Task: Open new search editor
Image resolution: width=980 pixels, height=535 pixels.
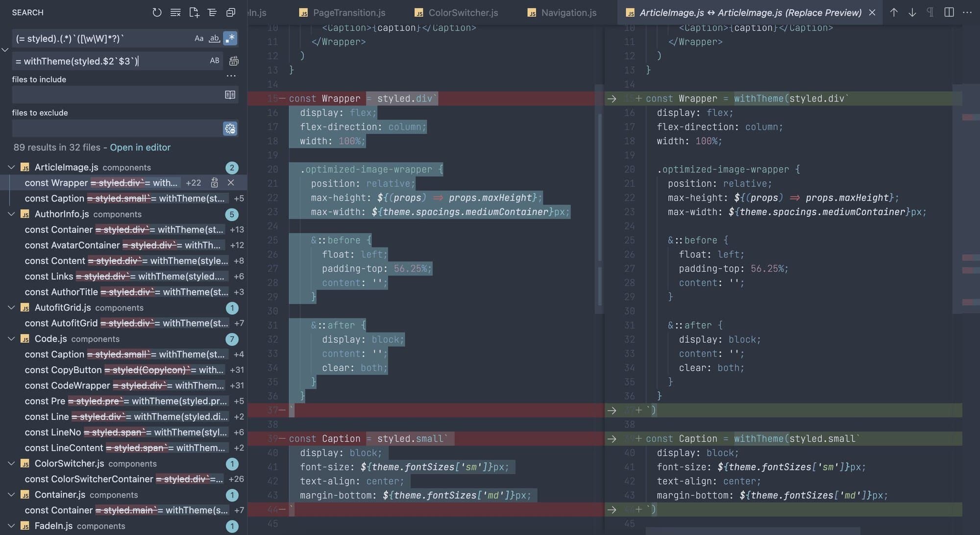Action: coord(194,12)
